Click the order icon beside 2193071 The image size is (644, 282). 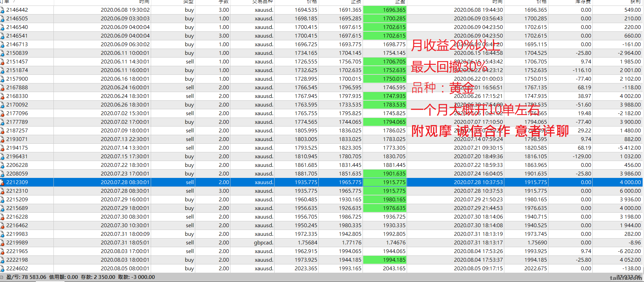(2, 139)
